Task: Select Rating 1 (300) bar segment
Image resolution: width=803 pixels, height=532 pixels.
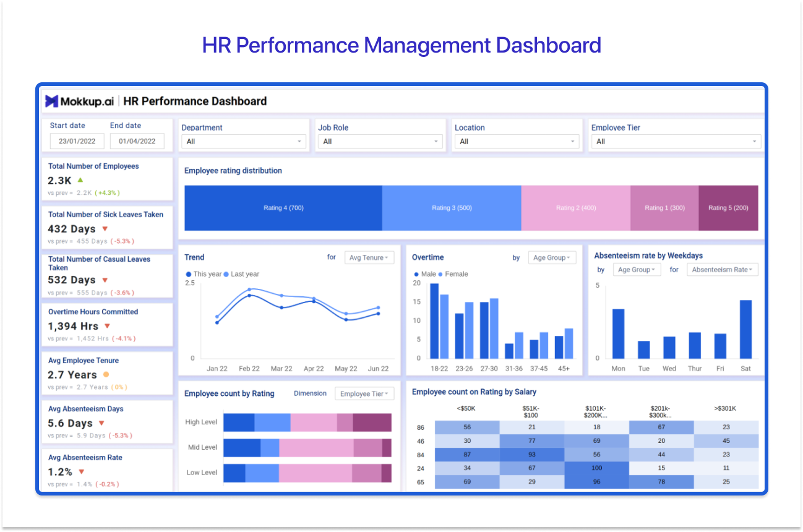Action: click(x=664, y=208)
